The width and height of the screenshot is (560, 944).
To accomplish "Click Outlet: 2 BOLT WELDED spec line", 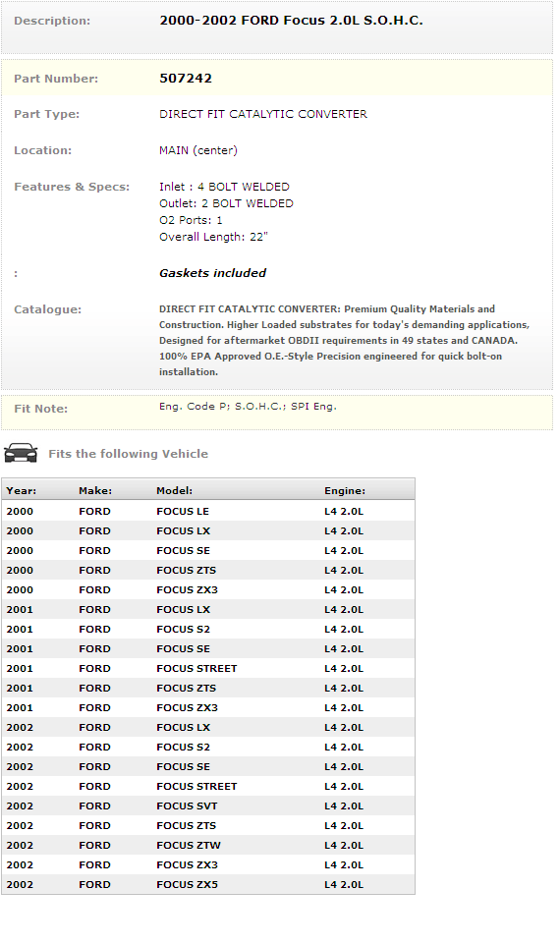I will 226,203.
